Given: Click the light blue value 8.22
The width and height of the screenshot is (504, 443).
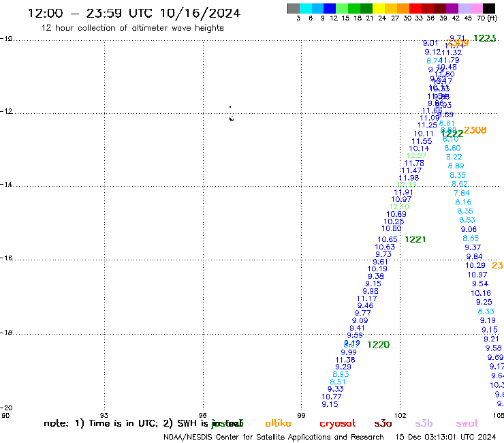Looking at the screenshot, I should [x=454, y=157].
